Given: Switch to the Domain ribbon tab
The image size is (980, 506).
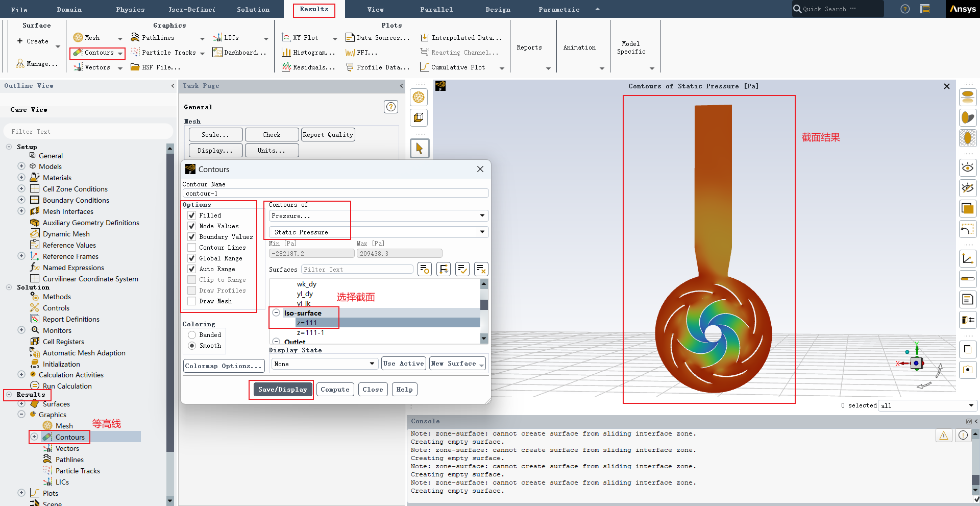Looking at the screenshot, I should 69,9.
